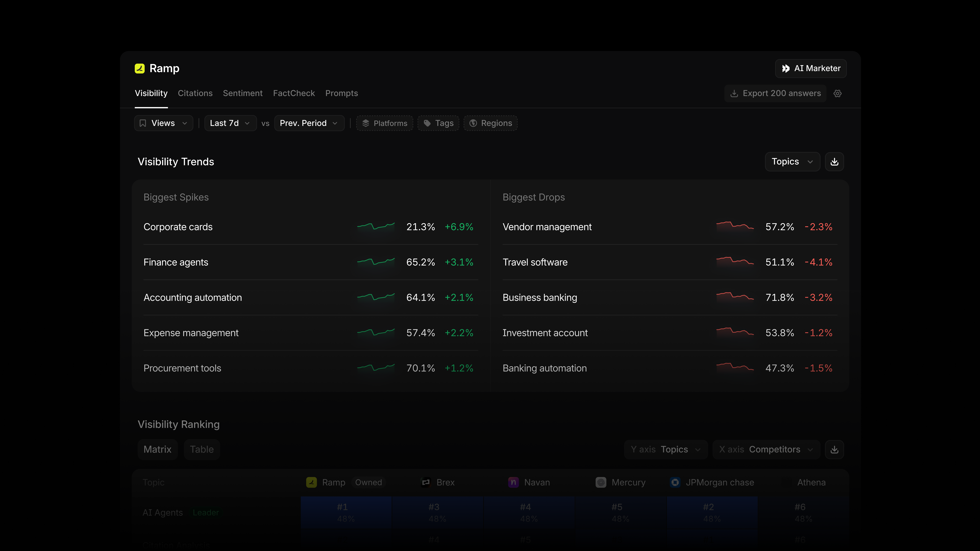Download the Visibility Trends data

[x=834, y=162]
